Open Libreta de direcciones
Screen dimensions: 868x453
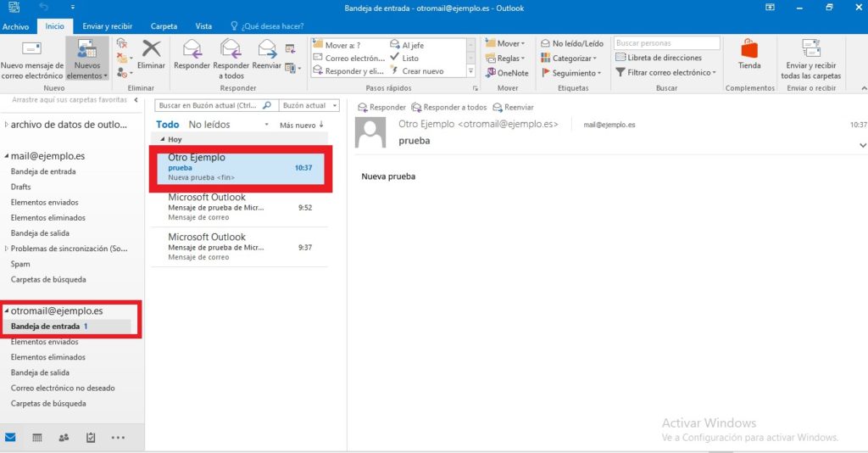pos(659,57)
